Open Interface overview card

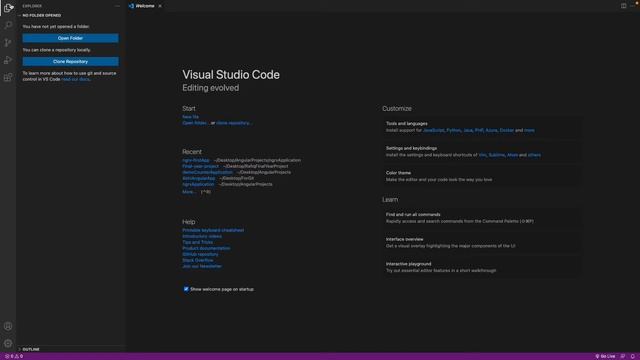point(482,242)
